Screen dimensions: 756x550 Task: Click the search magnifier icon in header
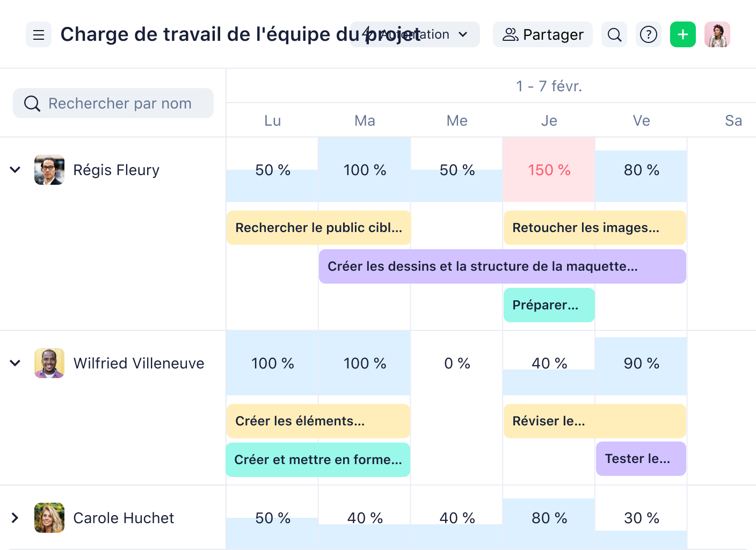pyautogui.click(x=614, y=35)
